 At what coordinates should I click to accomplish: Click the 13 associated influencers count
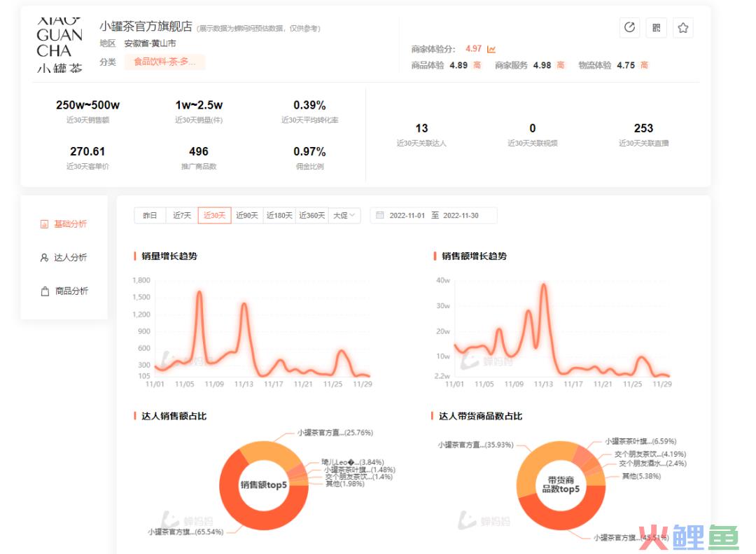pos(421,128)
